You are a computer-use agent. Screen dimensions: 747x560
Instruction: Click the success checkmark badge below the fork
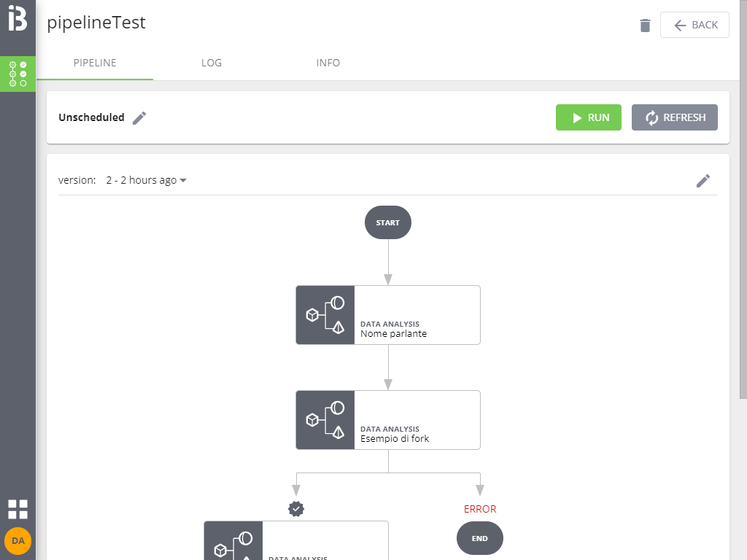pos(295,509)
